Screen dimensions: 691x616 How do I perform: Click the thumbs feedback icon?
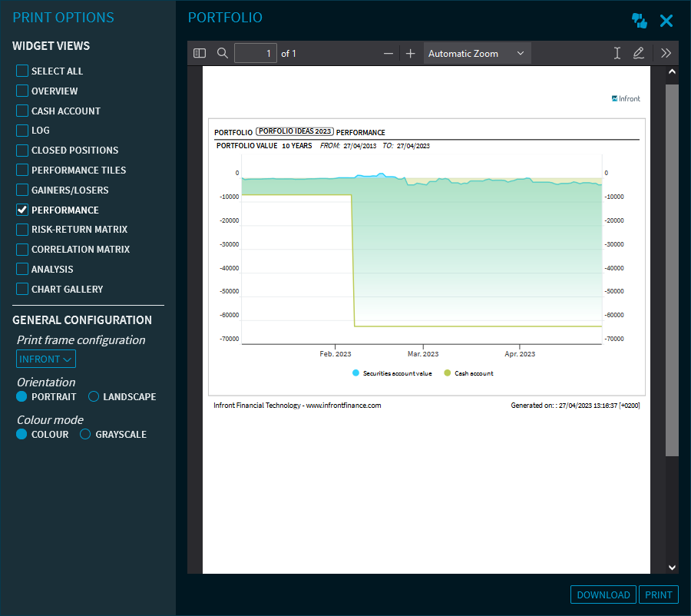tap(640, 21)
